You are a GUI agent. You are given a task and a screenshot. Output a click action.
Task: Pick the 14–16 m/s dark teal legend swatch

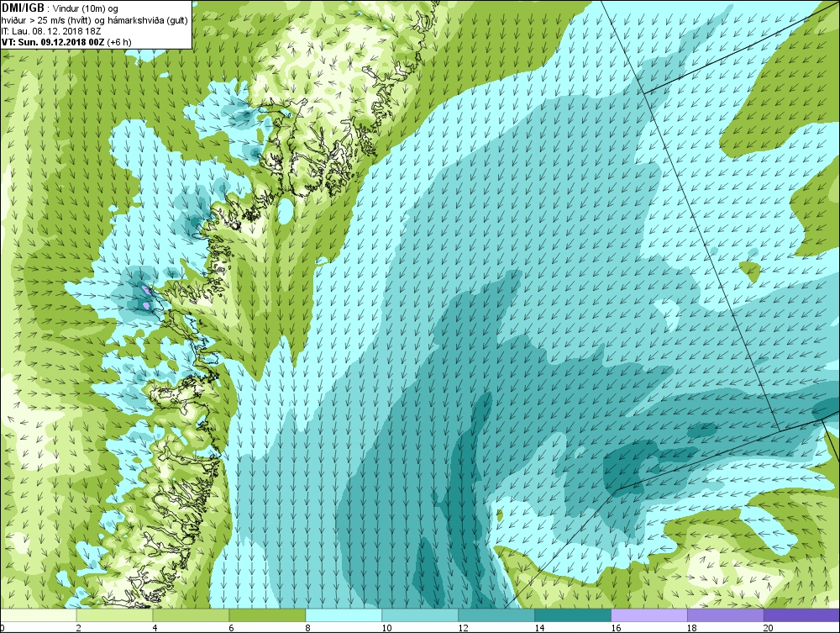point(573,615)
